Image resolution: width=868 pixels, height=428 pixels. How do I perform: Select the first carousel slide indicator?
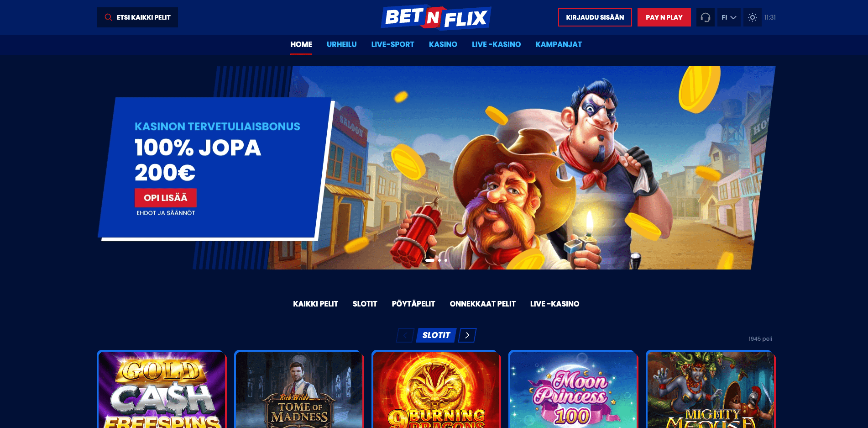(x=430, y=260)
